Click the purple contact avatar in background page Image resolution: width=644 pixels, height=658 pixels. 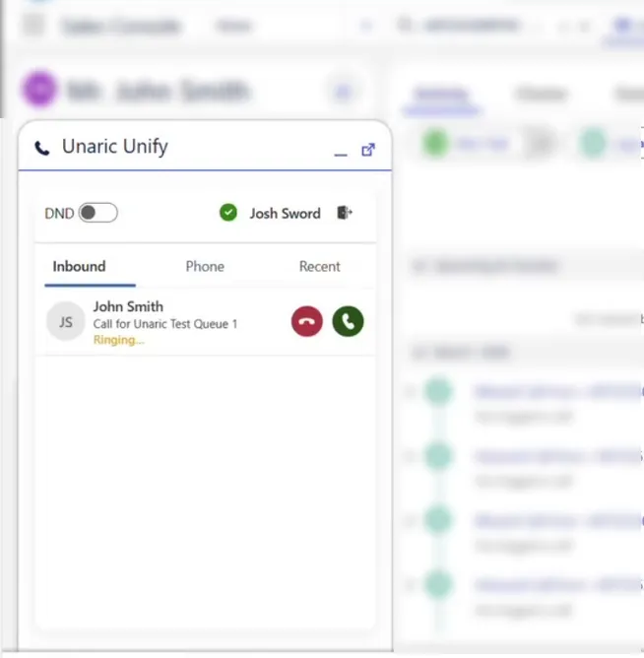(x=39, y=89)
